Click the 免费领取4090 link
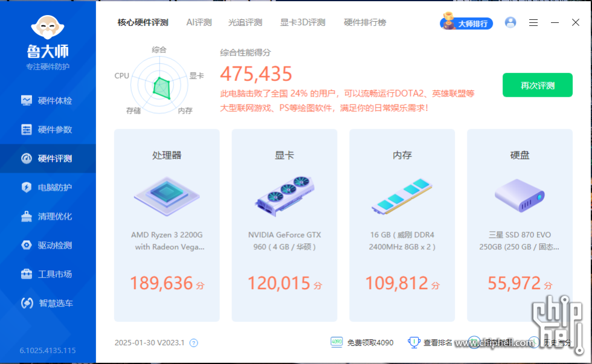 [x=370, y=342]
